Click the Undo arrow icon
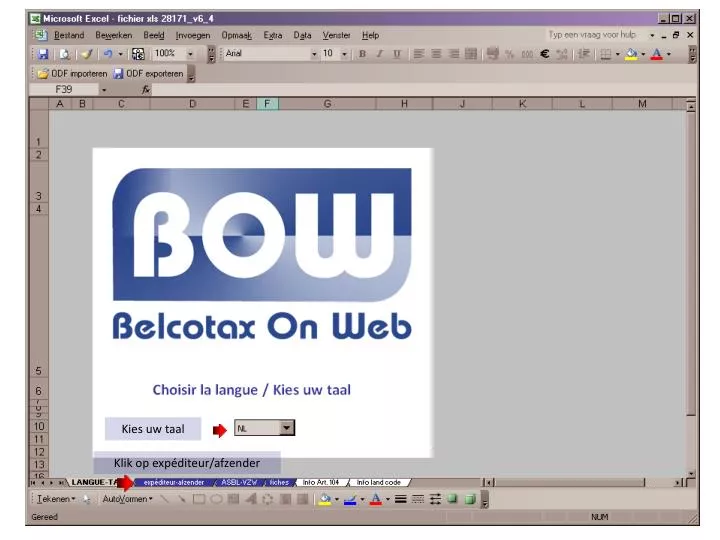The width and height of the screenshot is (720, 540). (107, 54)
